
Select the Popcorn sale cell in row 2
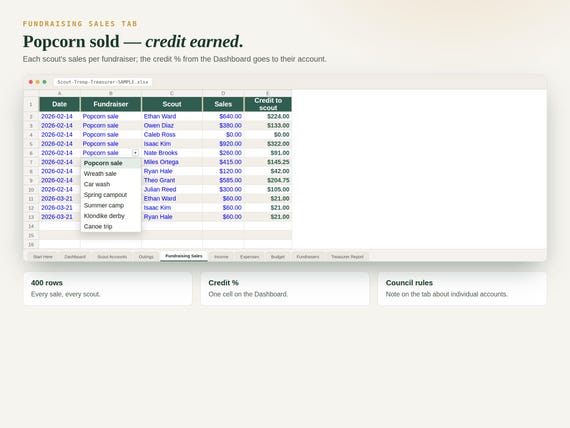pos(111,116)
